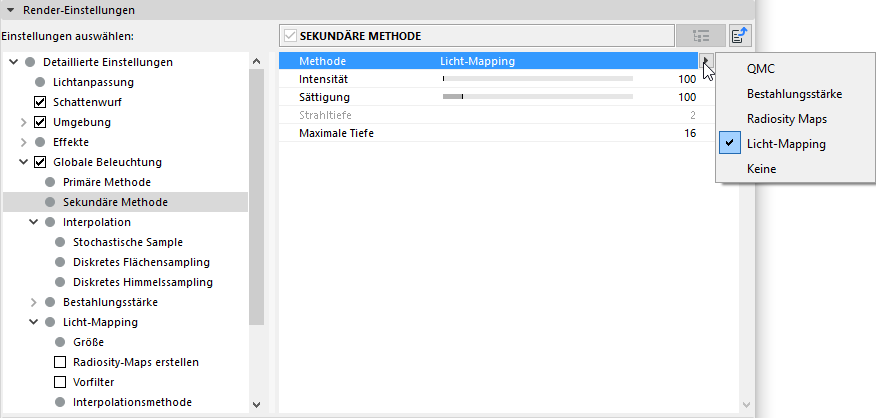Choose Bestahlungsstärke from method popup menu
Viewport: 876px width, 418px height.
(794, 94)
